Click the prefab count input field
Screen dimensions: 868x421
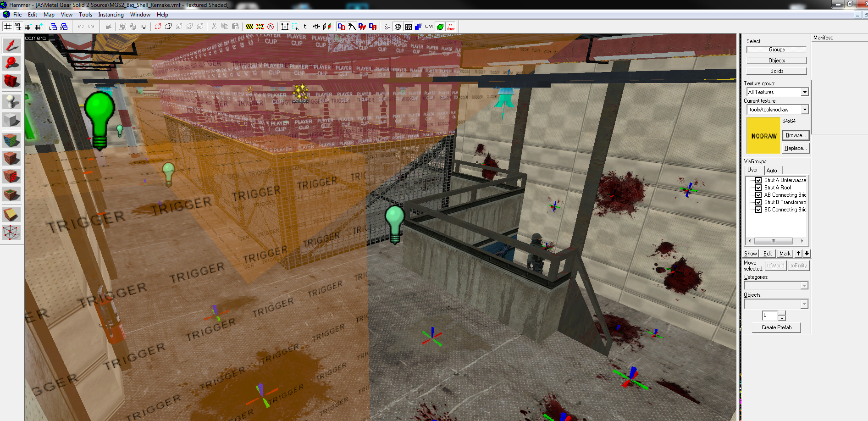[x=770, y=316]
